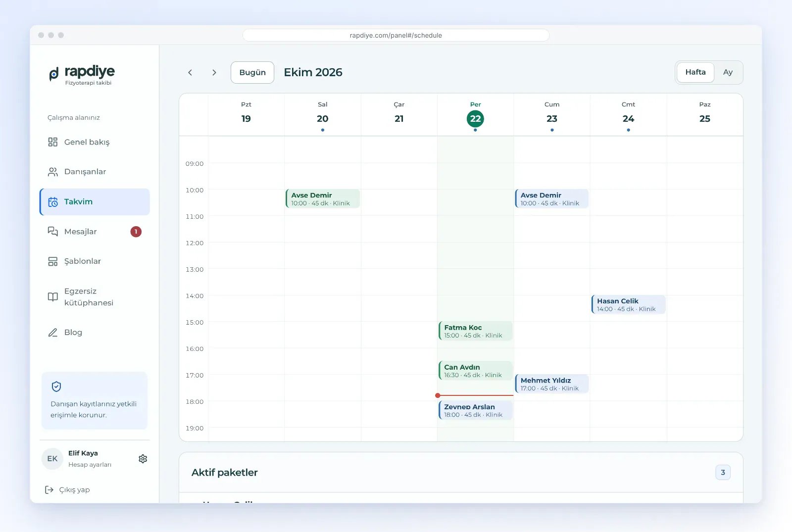Click the Çıkış yap logout icon

[x=49, y=489]
